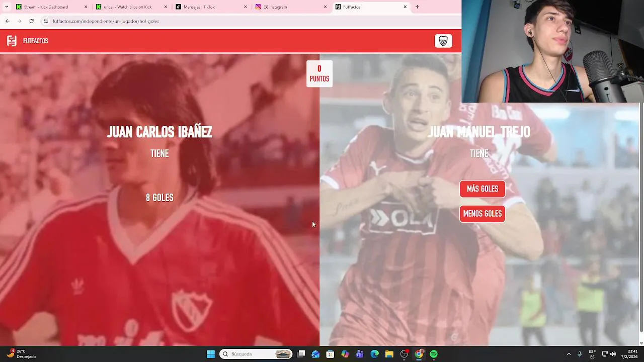Go back to the previous page
The image size is (644, 362).
(7, 21)
